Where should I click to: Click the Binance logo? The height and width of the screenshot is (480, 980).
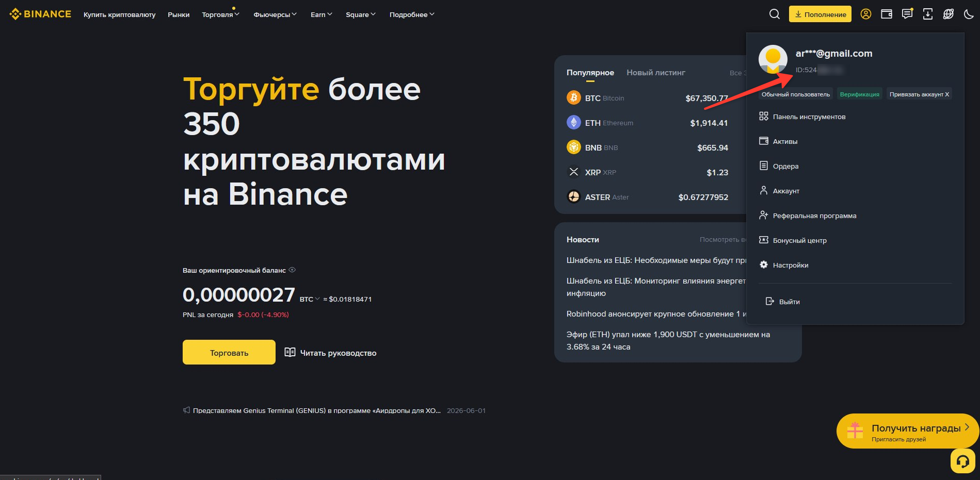click(40, 14)
